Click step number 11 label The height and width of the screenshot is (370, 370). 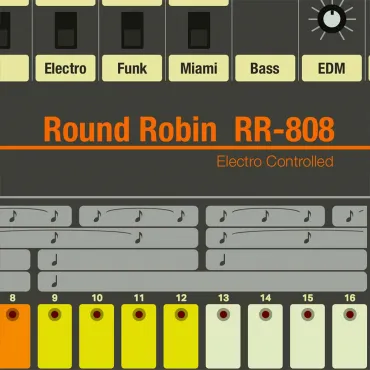[x=139, y=298]
